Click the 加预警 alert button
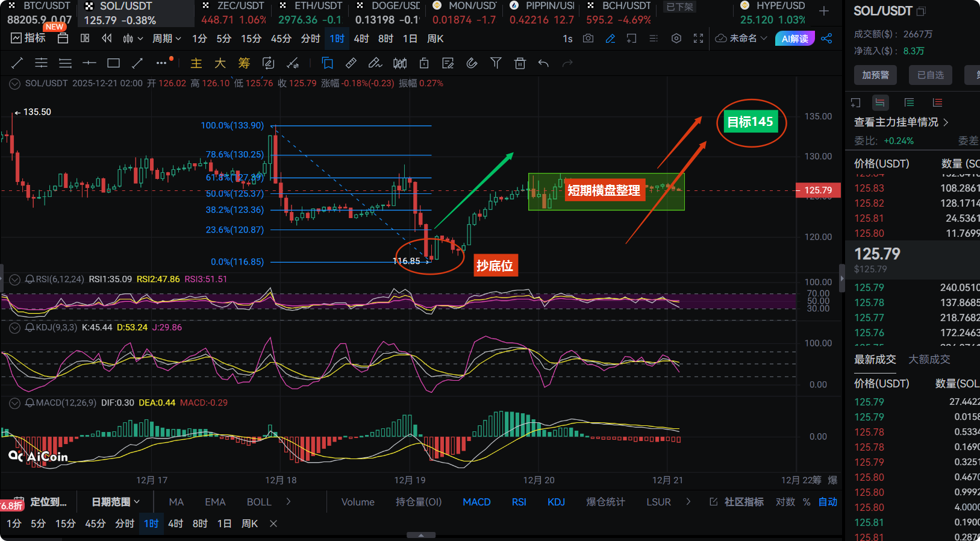The width and height of the screenshot is (980, 541). (875, 75)
